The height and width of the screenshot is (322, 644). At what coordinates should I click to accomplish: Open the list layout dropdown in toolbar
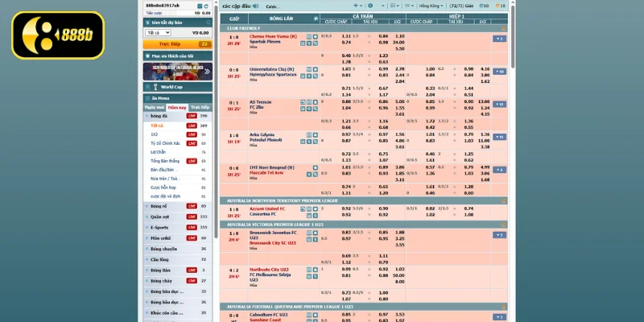point(410,6)
